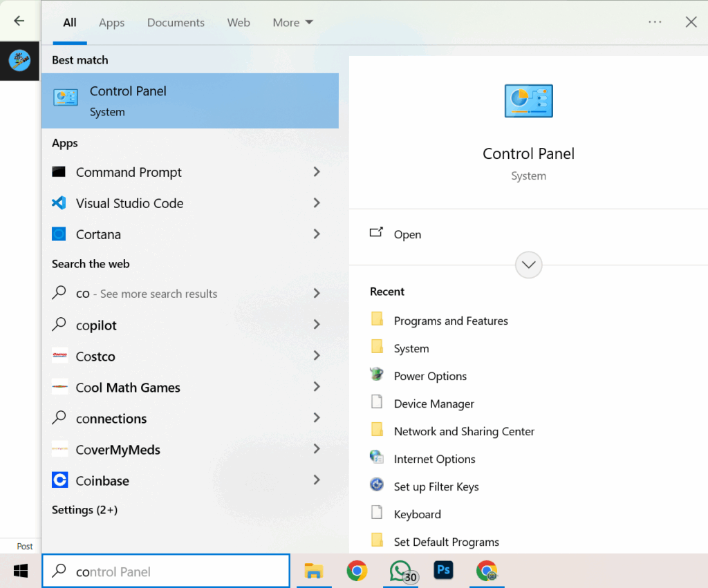708x588 pixels.
Task: Switch to the Web tab
Action: click(x=239, y=23)
